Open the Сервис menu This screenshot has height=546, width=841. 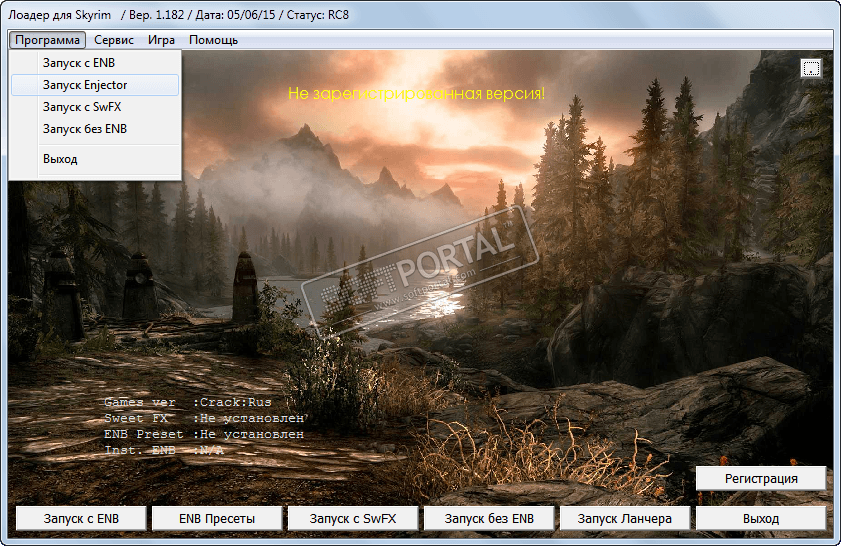[114, 40]
